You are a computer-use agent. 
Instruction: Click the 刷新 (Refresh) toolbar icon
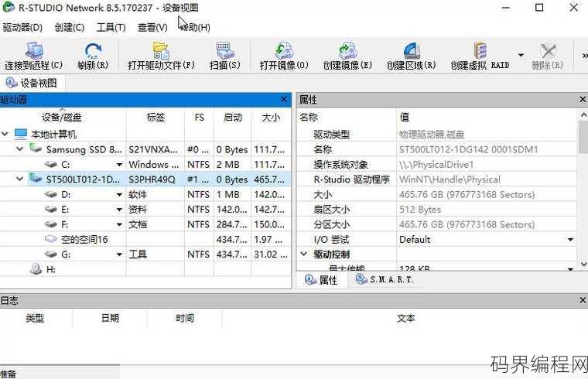pyautogui.click(x=93, y=51)
